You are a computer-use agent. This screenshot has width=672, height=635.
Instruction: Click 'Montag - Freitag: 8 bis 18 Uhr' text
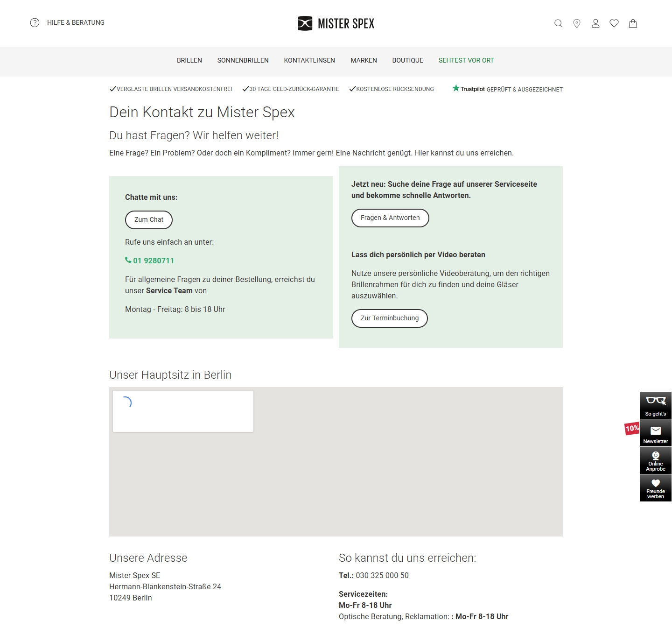(175, 309)
